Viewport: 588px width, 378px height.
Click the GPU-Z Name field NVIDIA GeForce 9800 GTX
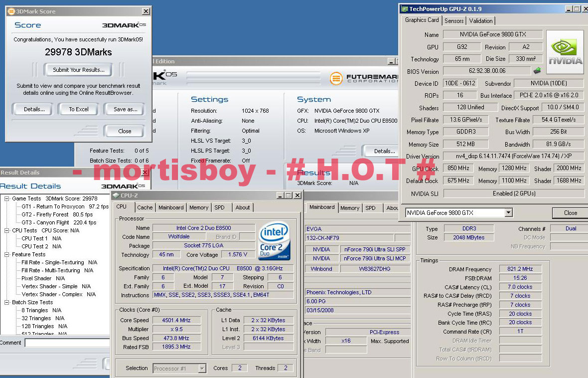point(493,34)
